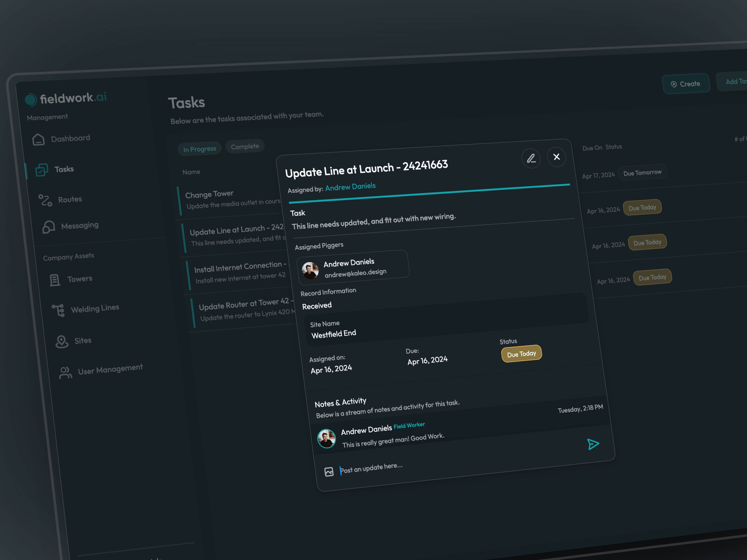747x560 pixels.
Task: Click the Field Worker role label
Action: click(409, 425)
